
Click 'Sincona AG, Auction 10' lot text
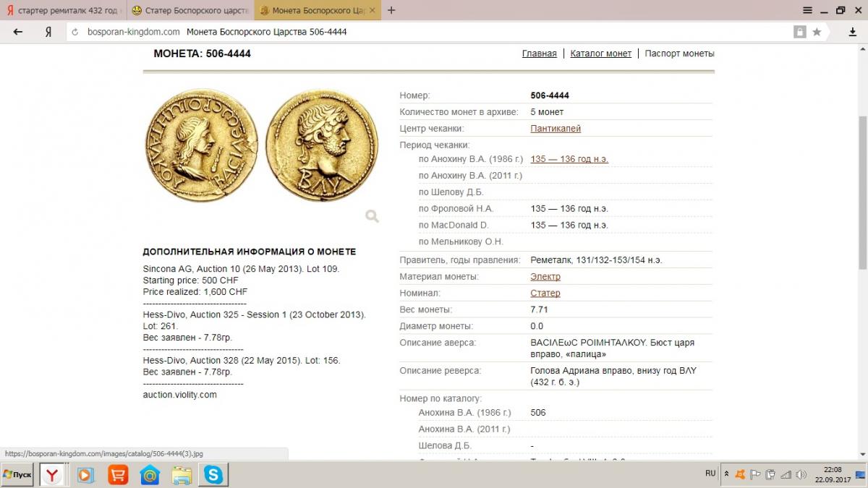click(242, 269)
